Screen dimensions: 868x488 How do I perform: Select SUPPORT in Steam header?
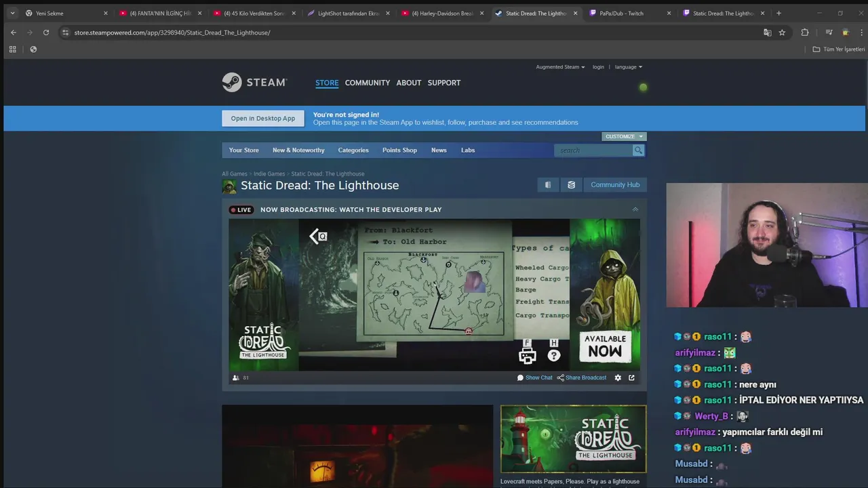(444, 83)
